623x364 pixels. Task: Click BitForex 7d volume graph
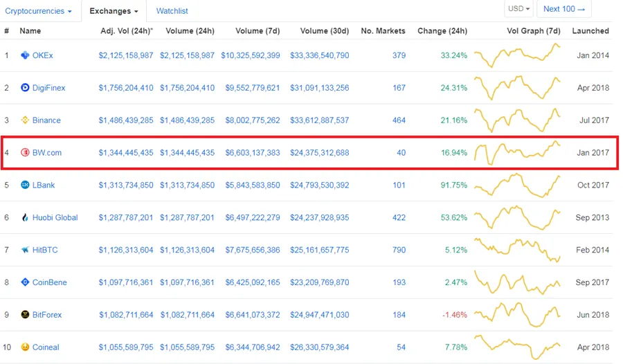[517, 315]
